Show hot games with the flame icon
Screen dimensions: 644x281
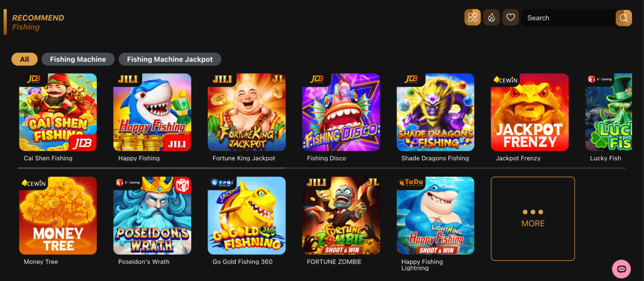[492, 18]
